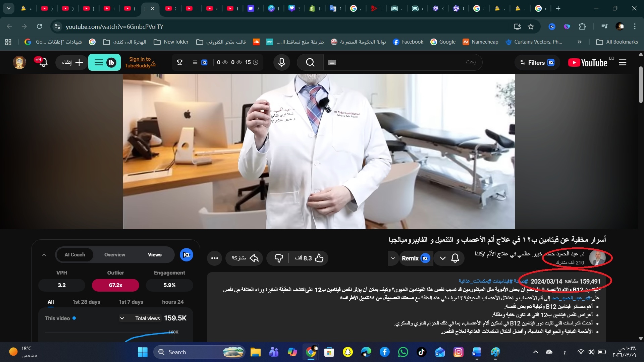Expand the Total views dropdown

pos(122,318)
